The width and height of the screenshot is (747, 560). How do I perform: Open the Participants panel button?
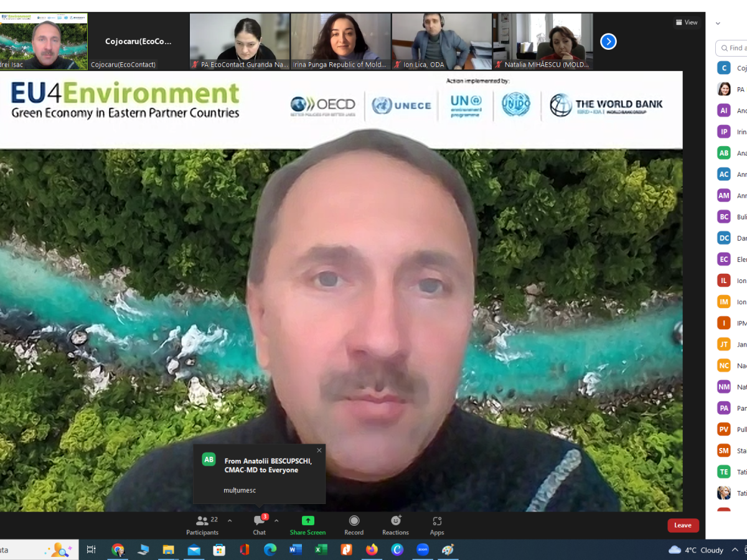click(x=202, y=525)
